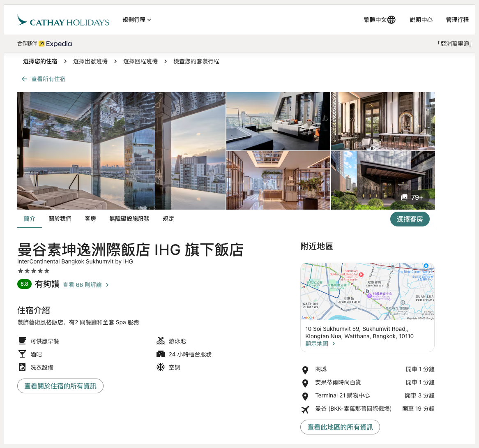Click the laundry washing machine icon
The height and width of the screenshot is (448, 479).
click(22, 367)
